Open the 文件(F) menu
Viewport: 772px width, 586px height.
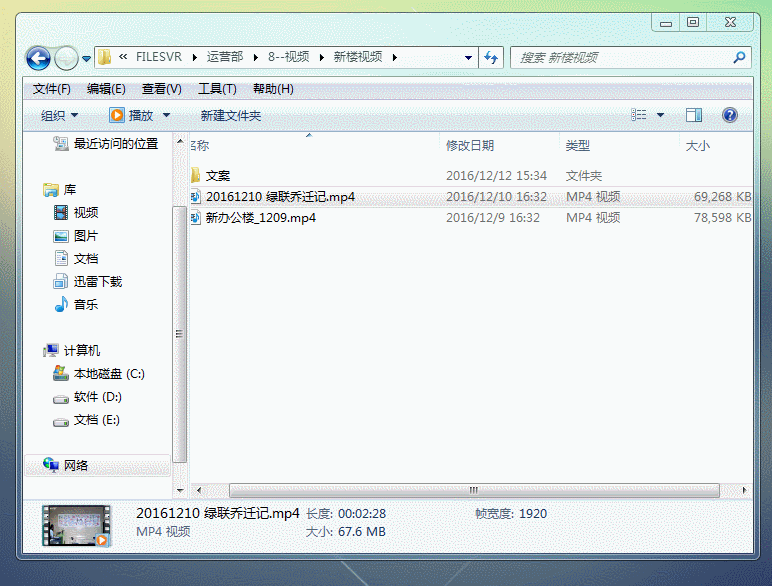[52, 89]
